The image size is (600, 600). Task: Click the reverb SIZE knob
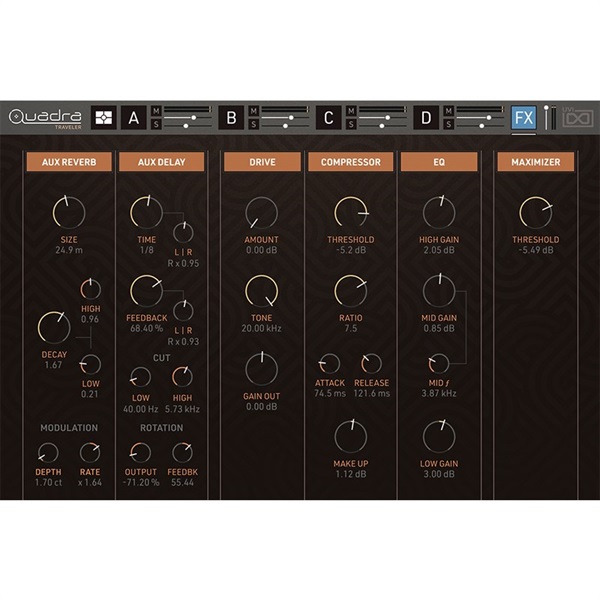(x=69, y=211)
